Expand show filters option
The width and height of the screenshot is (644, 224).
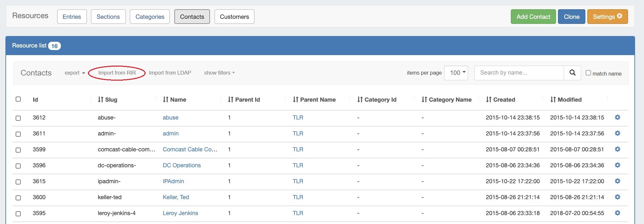pyautogui.click(x=219, y=73)
